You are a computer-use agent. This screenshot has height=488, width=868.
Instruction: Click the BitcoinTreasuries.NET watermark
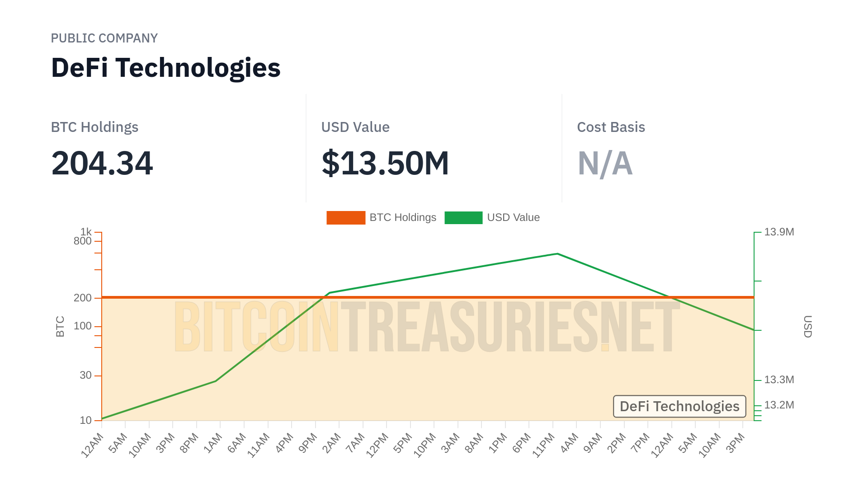[427, 327]
